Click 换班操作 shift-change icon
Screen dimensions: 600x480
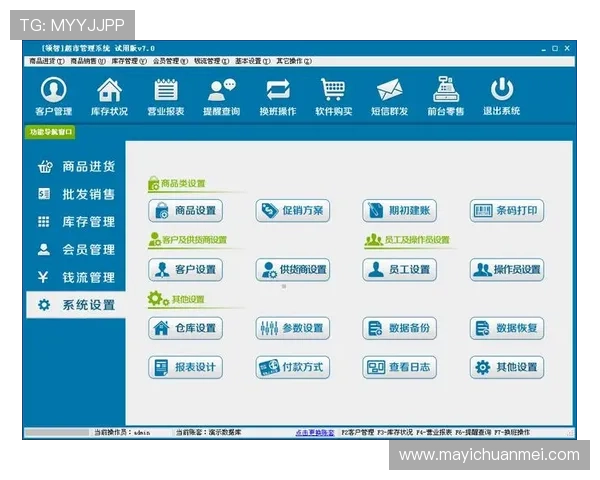click(x=278, y=96)
